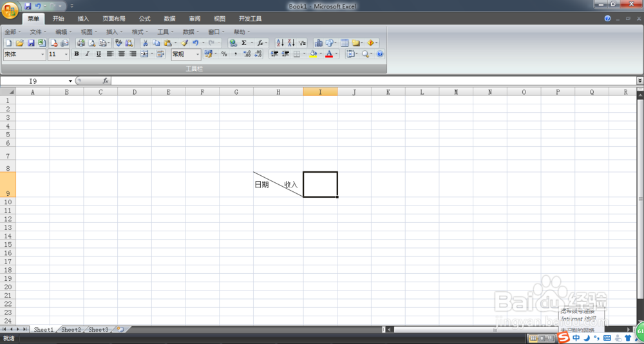
Task: Toggle Bold formatting
Action: click(x=77, y=54)
